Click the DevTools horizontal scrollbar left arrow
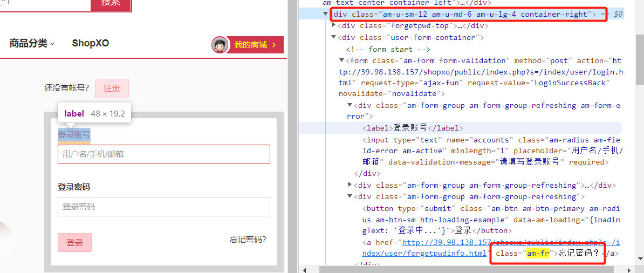The height and width of the screenshot is (273, 644). [304, 269]
